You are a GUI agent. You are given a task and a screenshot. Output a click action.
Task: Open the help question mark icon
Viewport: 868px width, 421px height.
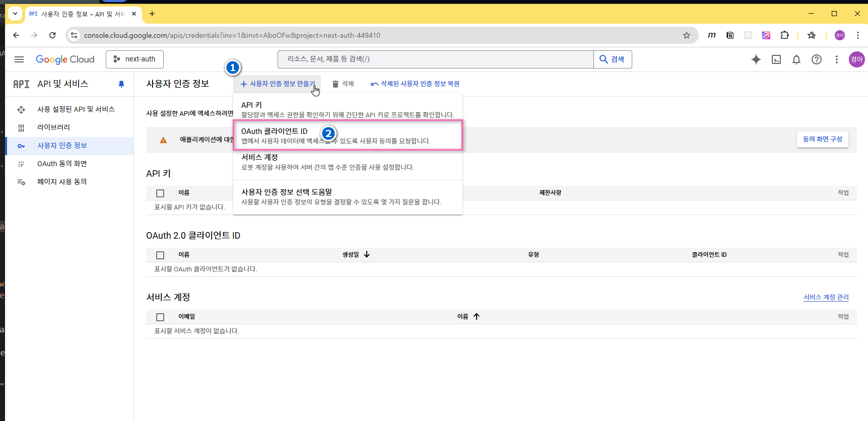coord(816,59)
